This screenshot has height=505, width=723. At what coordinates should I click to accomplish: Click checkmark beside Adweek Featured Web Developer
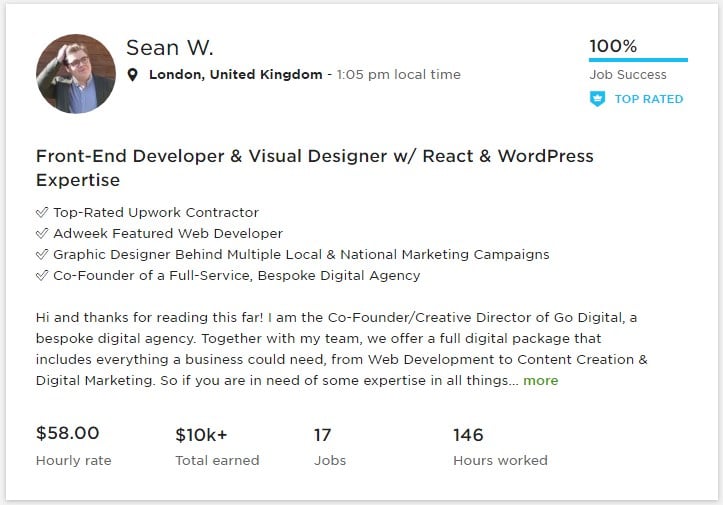[x=42, y=233]
